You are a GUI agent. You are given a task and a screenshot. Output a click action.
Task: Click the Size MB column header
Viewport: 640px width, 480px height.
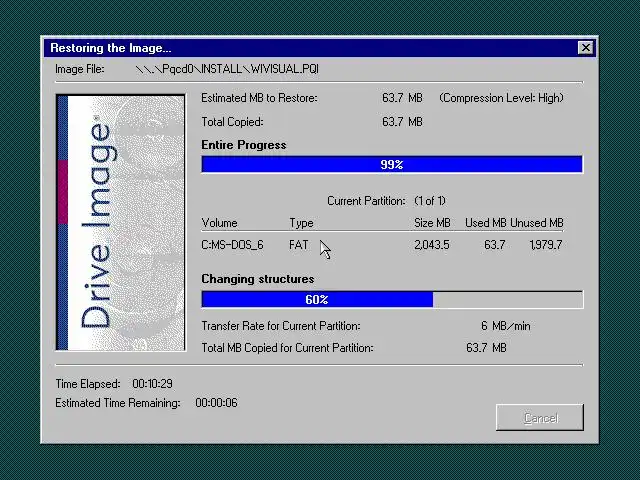[x=432, y=223]
